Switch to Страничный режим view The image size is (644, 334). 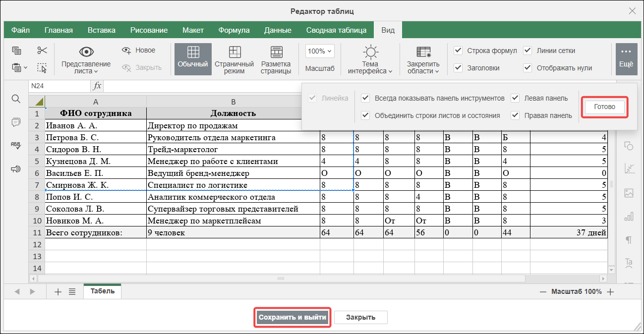tap(234, 59)
